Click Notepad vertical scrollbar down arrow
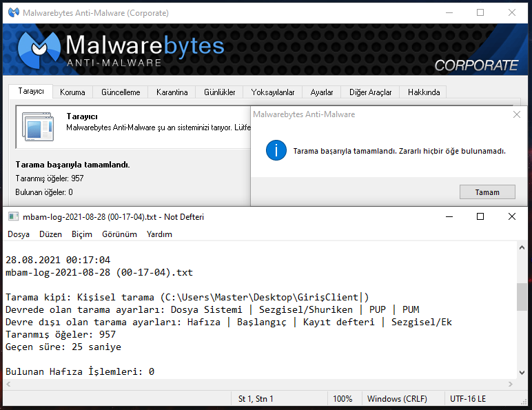 [522, 373]
